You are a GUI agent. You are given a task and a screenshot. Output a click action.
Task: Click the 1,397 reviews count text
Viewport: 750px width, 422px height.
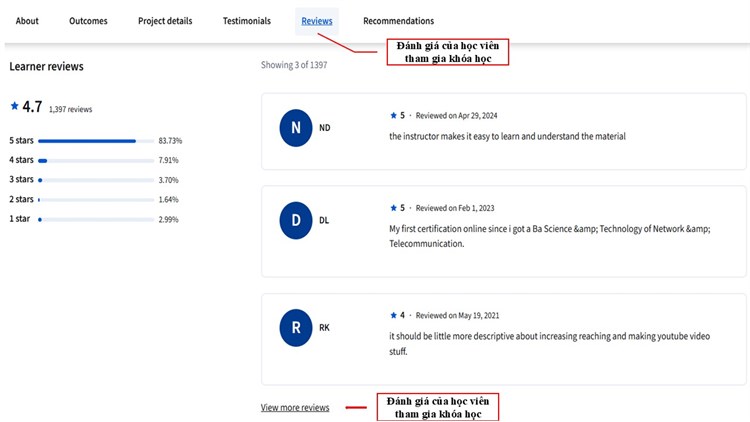70,109
